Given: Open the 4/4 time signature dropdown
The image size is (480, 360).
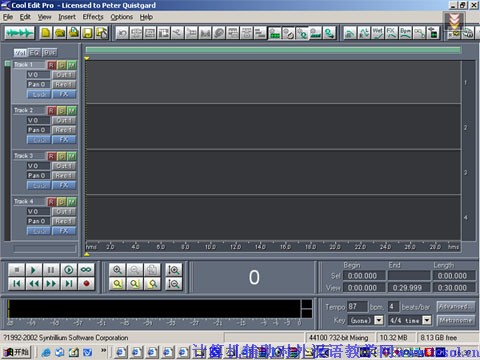Looking at the screenshot, I should 427,320.
